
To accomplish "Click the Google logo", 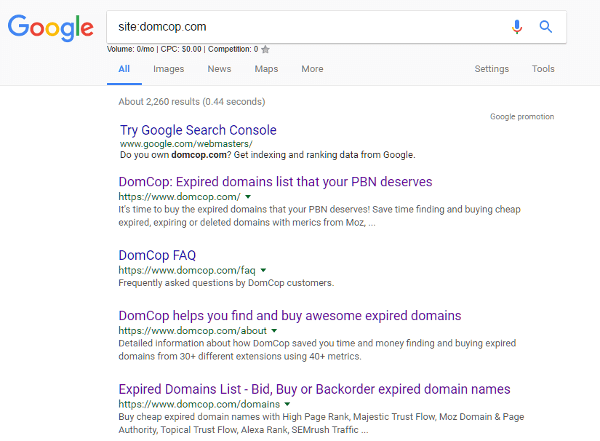I will tap(51, 28).
